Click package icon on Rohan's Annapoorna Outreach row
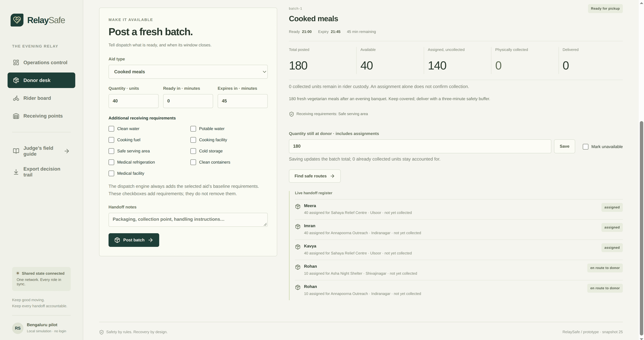 298,287
